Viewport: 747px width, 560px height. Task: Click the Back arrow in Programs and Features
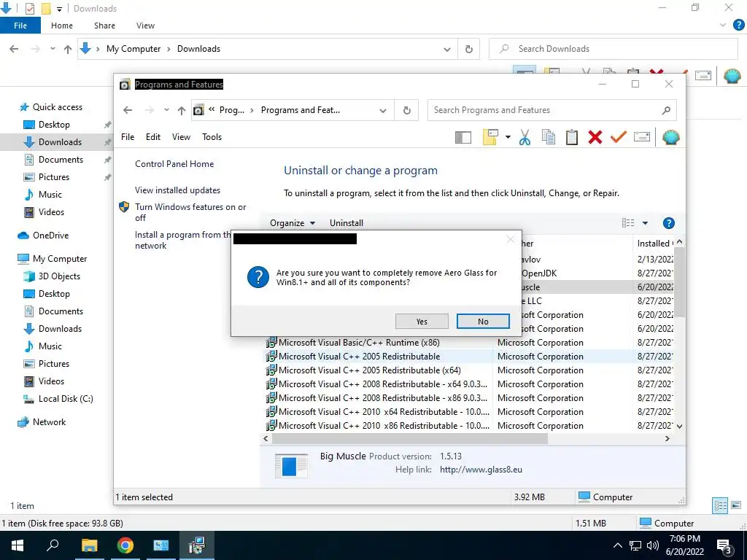128,110
